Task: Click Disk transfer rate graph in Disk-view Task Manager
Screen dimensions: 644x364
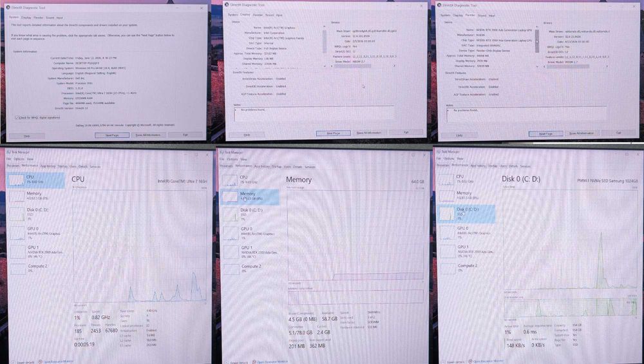Action: 571,307
